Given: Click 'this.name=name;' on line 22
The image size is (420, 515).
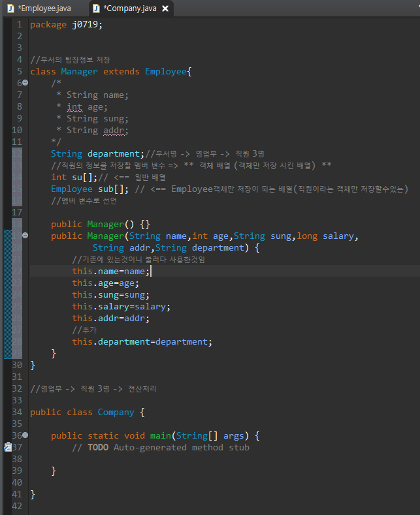Looking at the screenshot, I should [111, 272].
